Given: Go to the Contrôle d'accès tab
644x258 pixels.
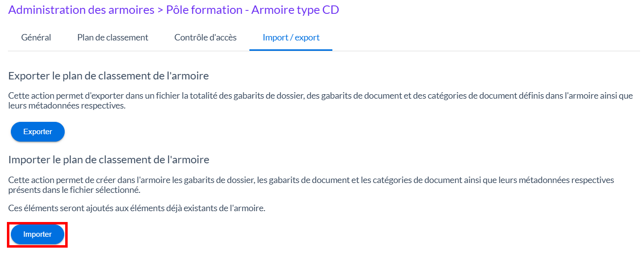Looking at the screenshot, I should pyautogui.click(x=205, y=37).
